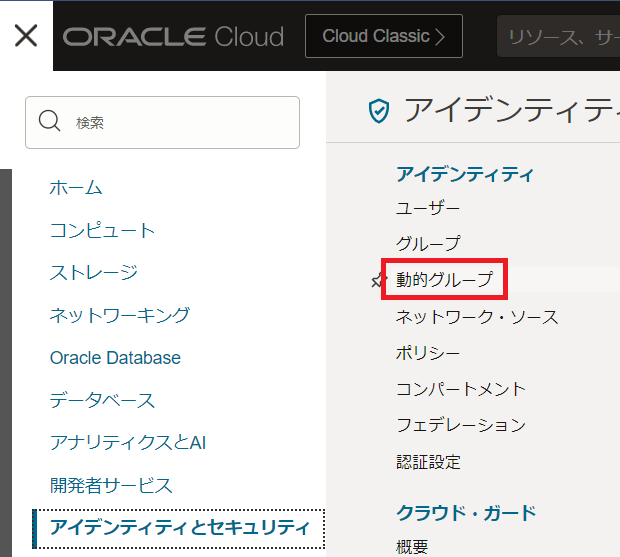
Task: Pin 動的グループ using the pin icon
Action: 377,281
